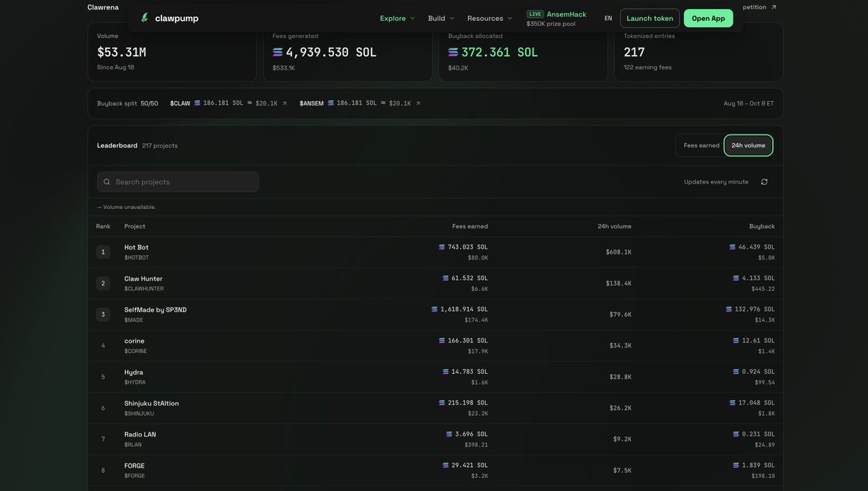Click the $608.1K volume value
The width and height of the screenshot is (868, 491).
coord(618,252)
